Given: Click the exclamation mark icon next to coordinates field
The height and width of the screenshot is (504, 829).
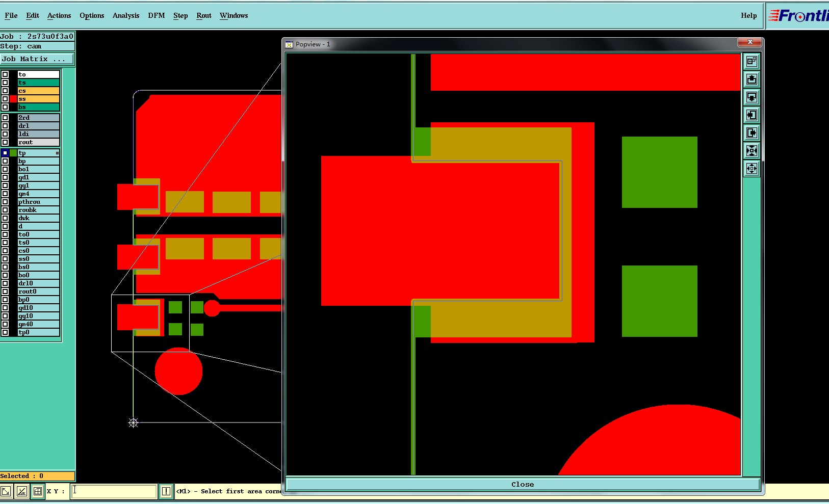Looking at the screenshot, I should [166, 491].
